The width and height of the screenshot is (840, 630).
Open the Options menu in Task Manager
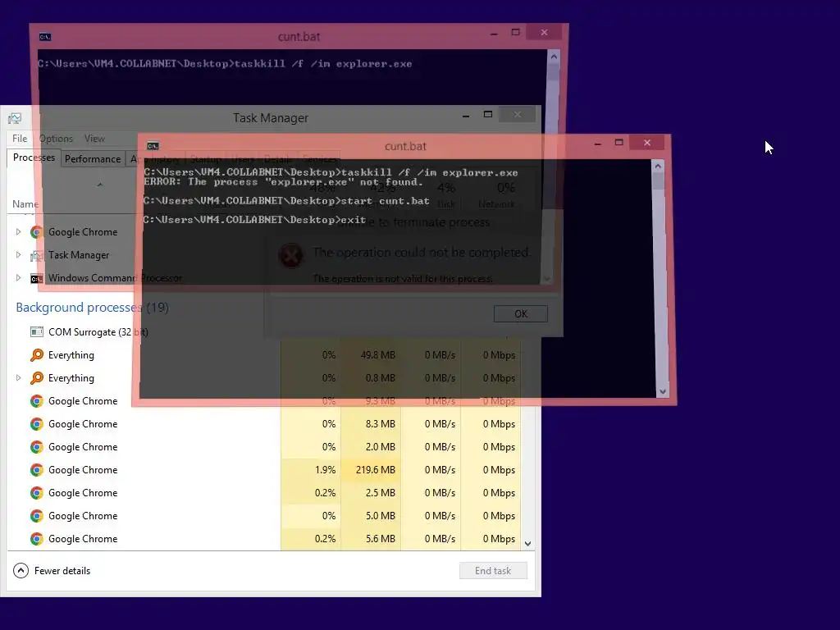click(x=56, y=139)
